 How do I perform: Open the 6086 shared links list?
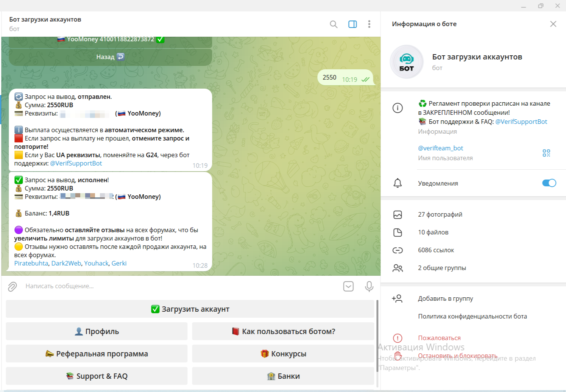pos(436,250)
